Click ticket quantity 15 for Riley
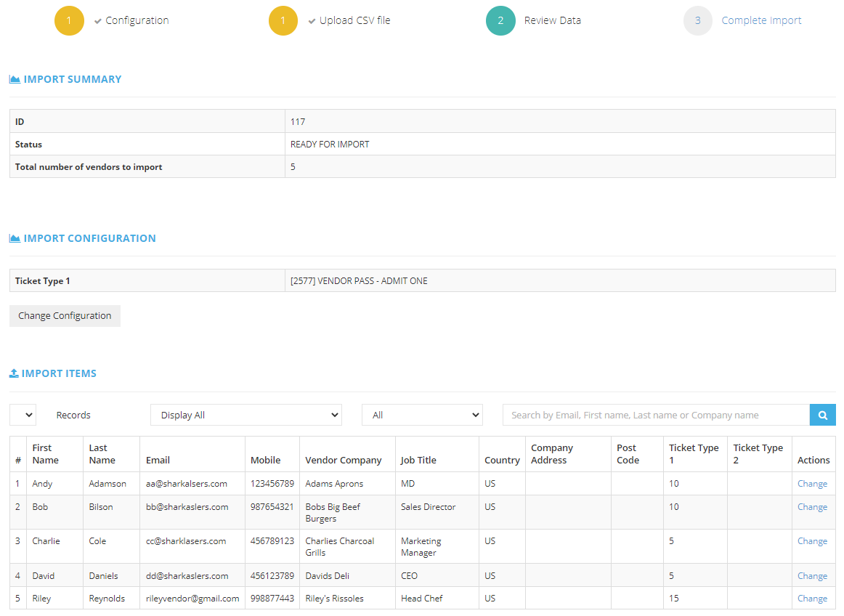 pyautogui.click(x=673, y=599)
